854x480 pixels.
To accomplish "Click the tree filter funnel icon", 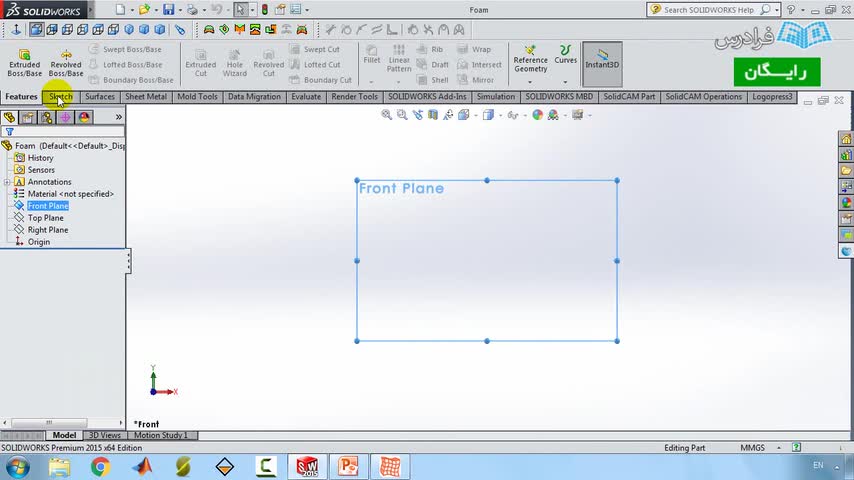I will [x=9, y=132].
